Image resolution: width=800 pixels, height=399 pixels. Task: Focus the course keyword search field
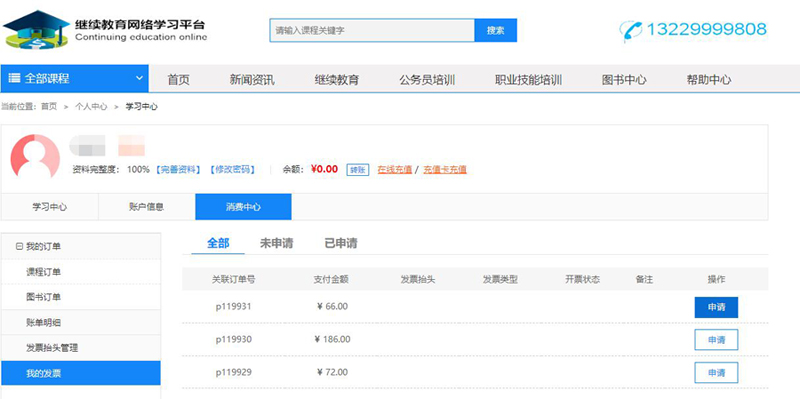[372, 30]
